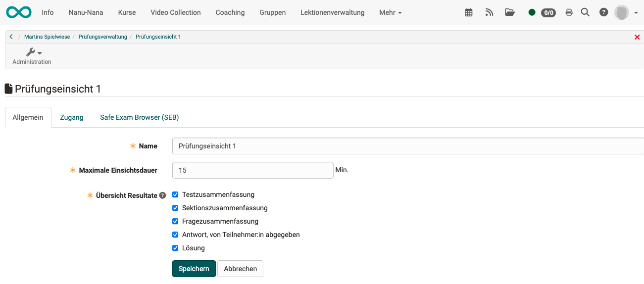Click the green online status indicator
The width and height of the screenshot is (644, 284).
[532, 12]
